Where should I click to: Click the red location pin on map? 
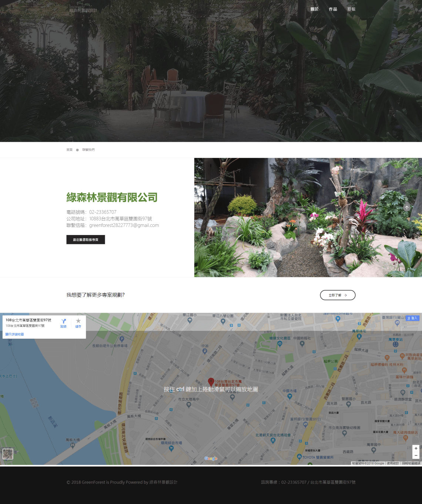pos(211,382)
